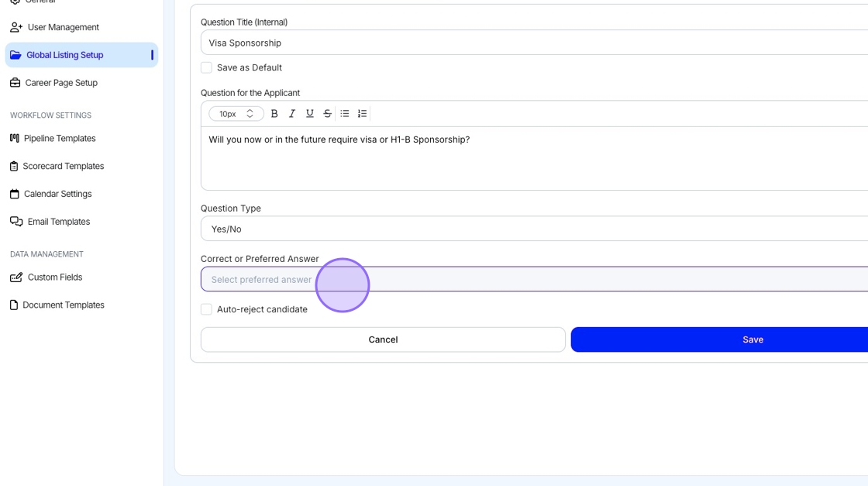Viewport: 868px width, 486px height.
Task: Click the Pipeline Templates kanban icon
Action: (x=15, y=138)
